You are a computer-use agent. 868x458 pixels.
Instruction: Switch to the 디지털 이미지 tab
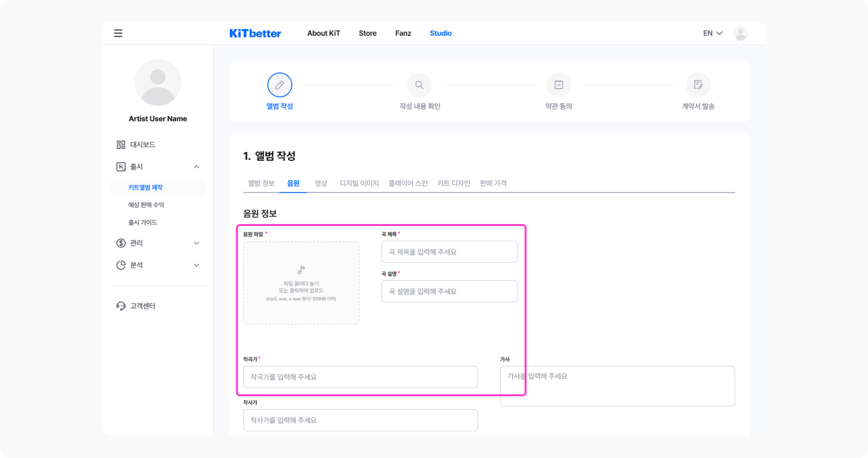pyautogui.click(x=359, y=183)
